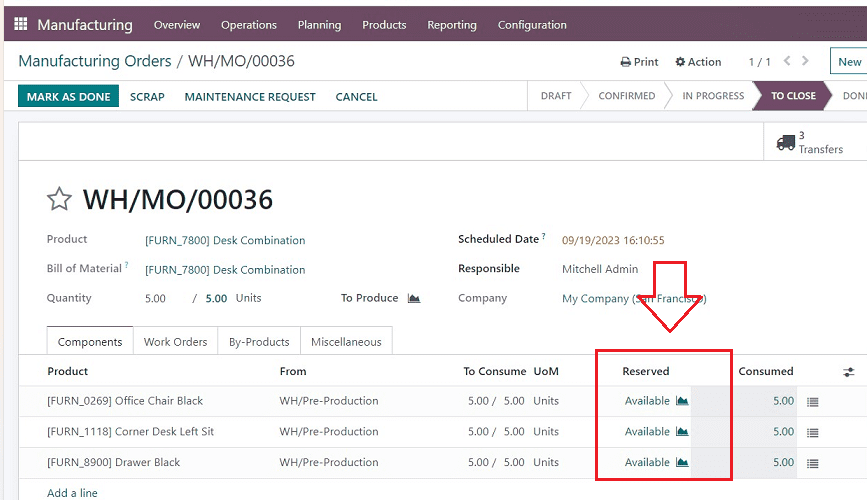Image resolution: width=867 pixels, height=500 pixels.
Task: Sort by the To Consume column header
Action: [495, 371]
